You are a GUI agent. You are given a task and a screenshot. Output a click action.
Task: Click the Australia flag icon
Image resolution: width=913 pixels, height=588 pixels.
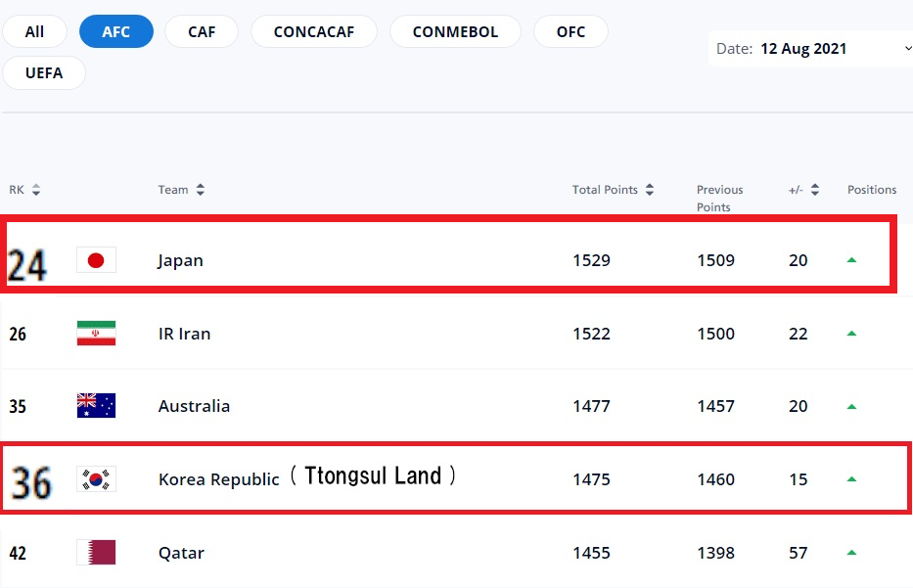96,406
